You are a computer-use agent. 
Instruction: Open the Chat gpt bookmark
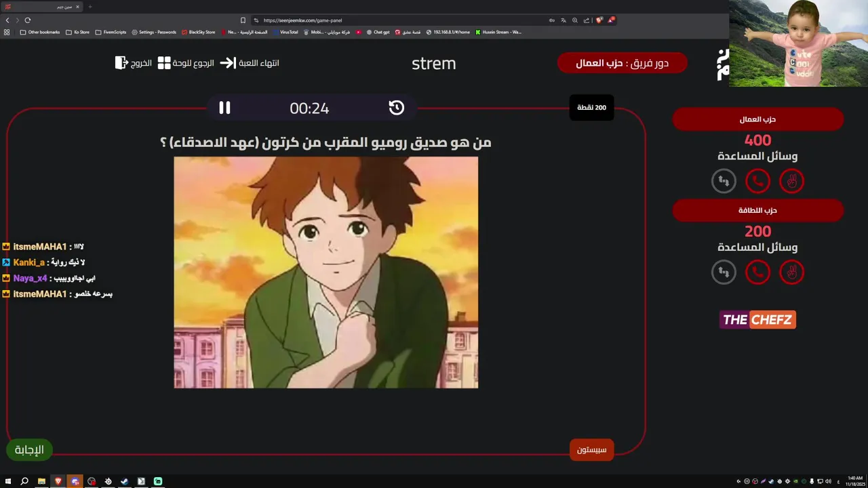pos(378,32)
